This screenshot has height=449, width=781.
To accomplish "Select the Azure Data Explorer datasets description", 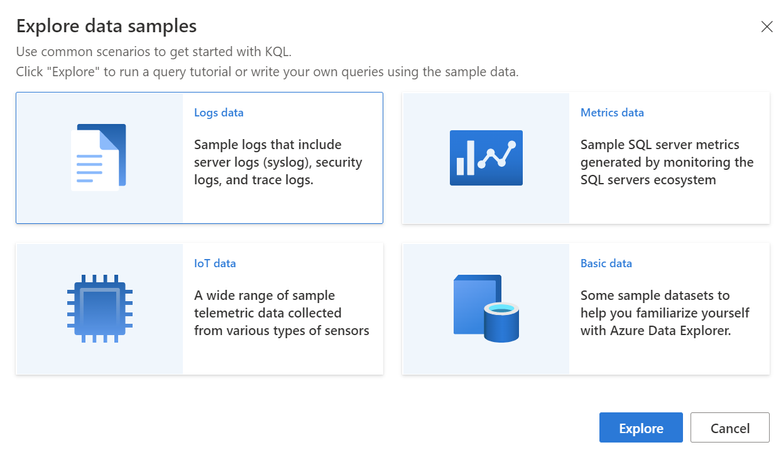I will 661,313.
